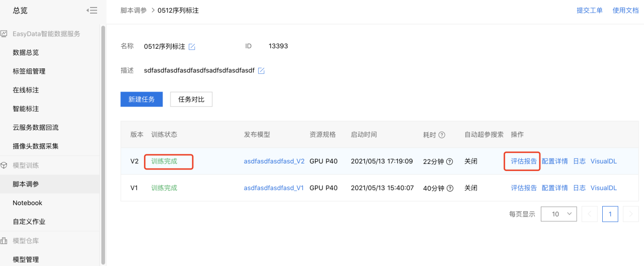Click the V2 version cell
Screen dimensions: 644x266
(x=134, y=161)
